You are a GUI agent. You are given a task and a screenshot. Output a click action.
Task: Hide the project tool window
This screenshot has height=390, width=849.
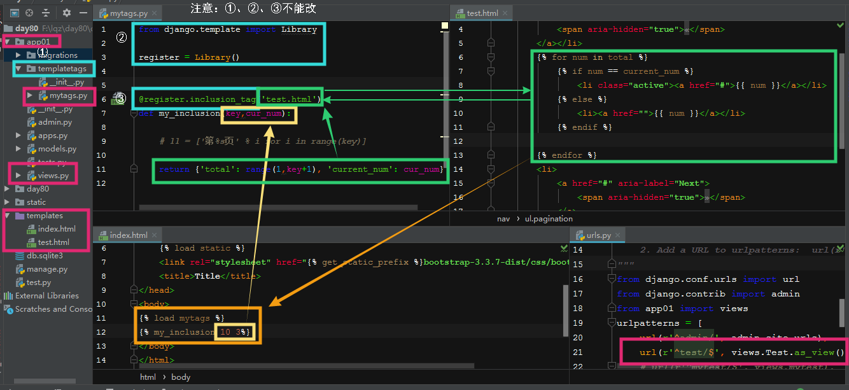pyautogui.click(x=83, y=12)
